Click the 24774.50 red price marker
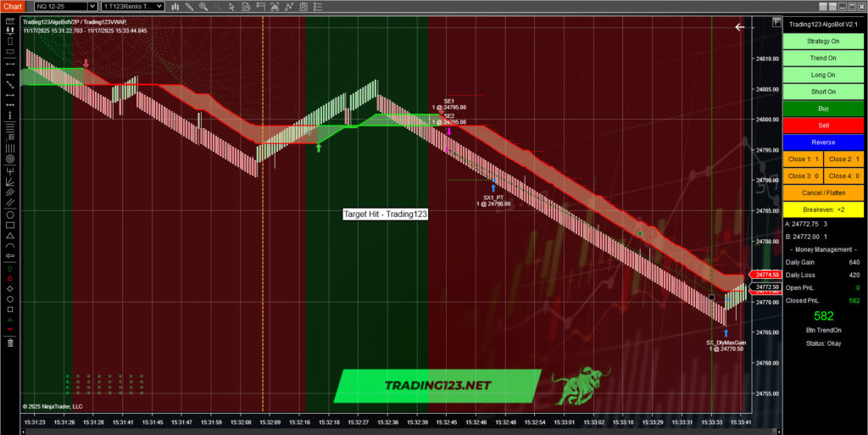The image size is (868, 435). (x=766, y=275)
